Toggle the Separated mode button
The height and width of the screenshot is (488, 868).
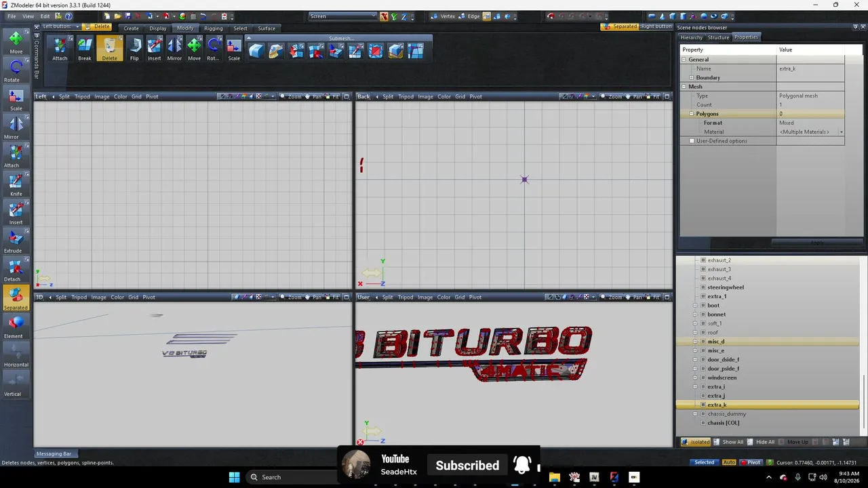(x=16, y=298)
